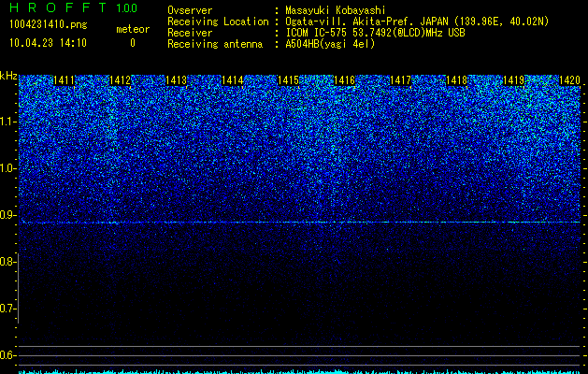Click the 1415 time marker
Screen dimensions: 588x374
tap(288, 80)
